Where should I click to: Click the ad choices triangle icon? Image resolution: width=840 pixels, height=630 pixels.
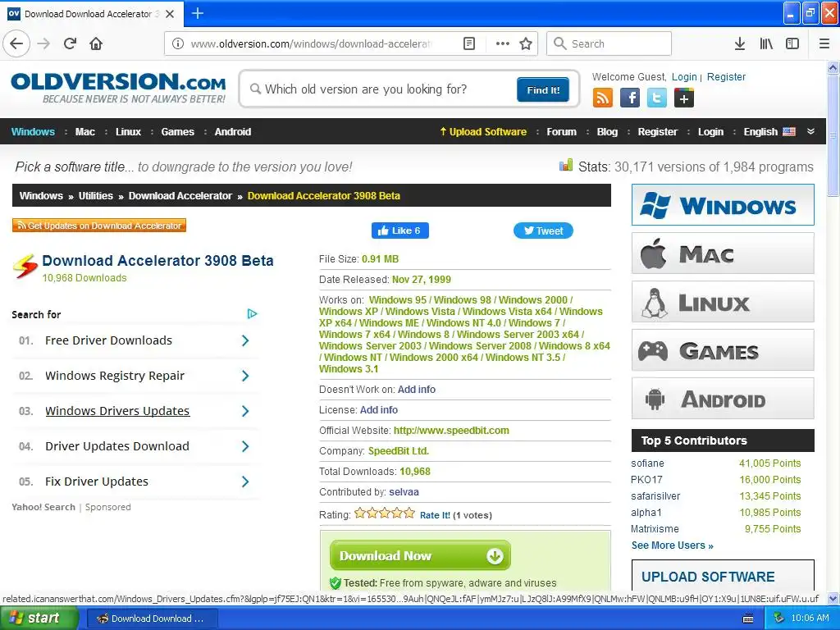point(253,314)
